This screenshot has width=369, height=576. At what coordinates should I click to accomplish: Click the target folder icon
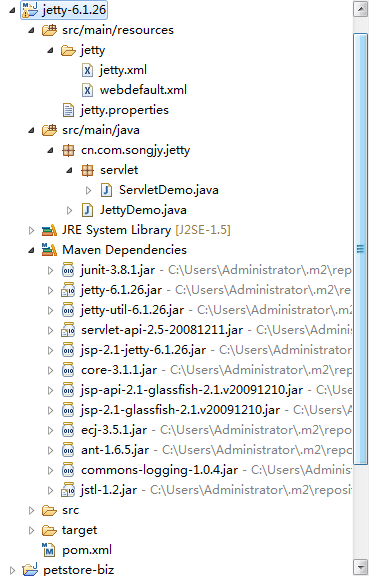tap(49, 530)
